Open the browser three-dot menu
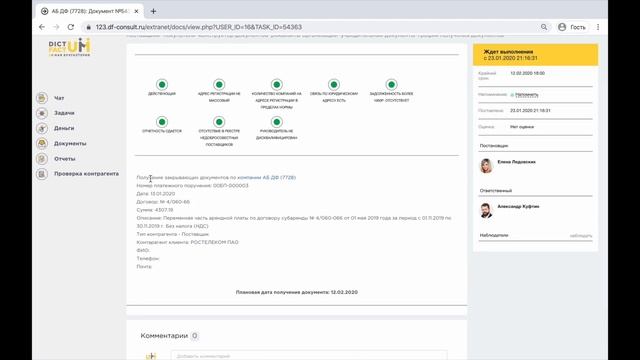Viewport: 640px width, 360px height. pyautogui.click(x=598, y=27)
